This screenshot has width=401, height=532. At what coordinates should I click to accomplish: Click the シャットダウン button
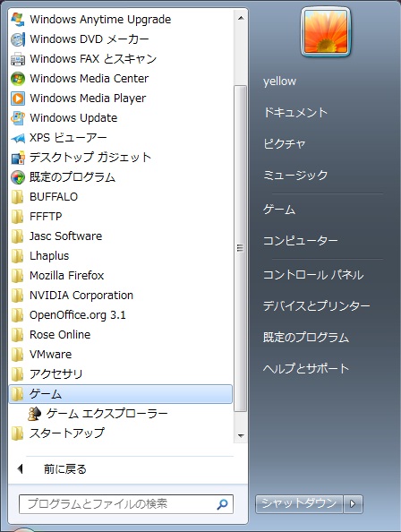click(299, 504)
